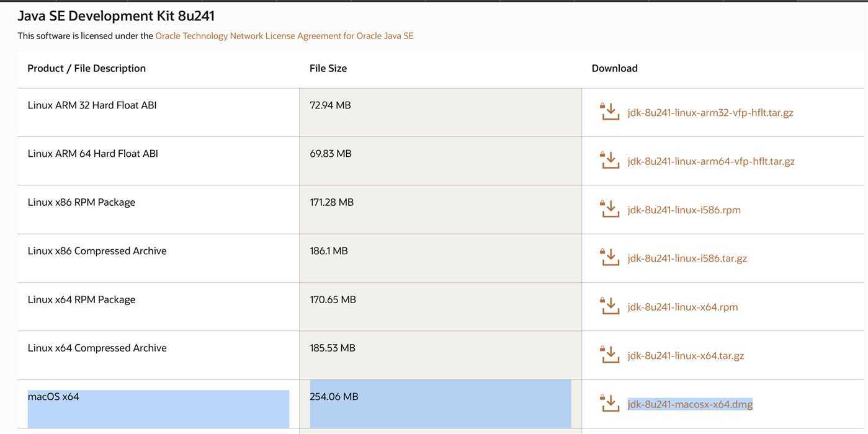868x434 pixels.
Task: Download jdk-8u241-linux-arm64-vfp-hflt.tar.gz file link
Action: tap(711, 161)
